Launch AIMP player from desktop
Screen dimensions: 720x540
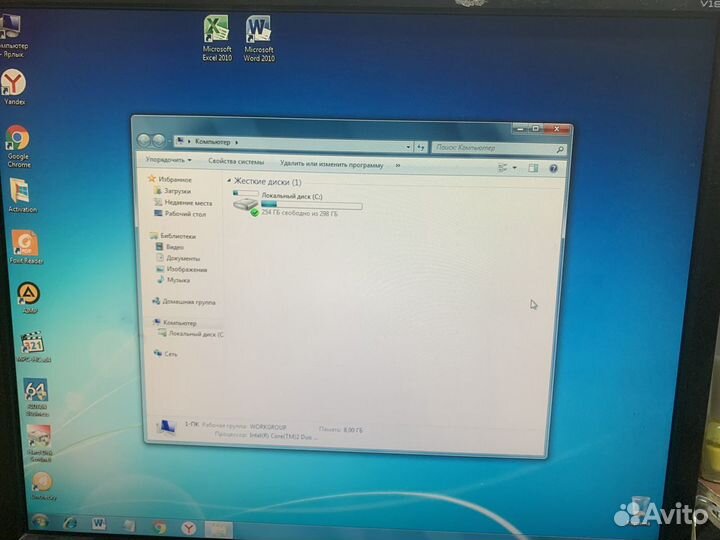tap(28, 295)
